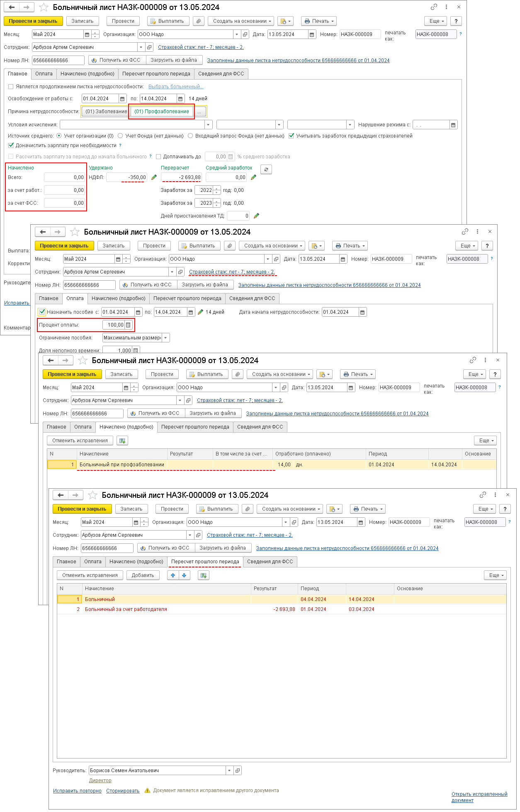
Task: Select the Учет Фонда (нет данных) radio button
Action: [120, 136]
